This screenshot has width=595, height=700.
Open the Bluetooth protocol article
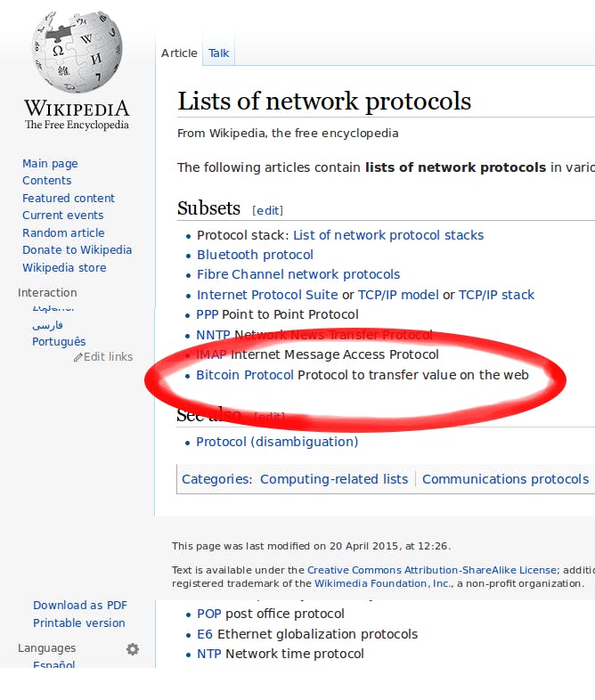(x=255, y=255)
